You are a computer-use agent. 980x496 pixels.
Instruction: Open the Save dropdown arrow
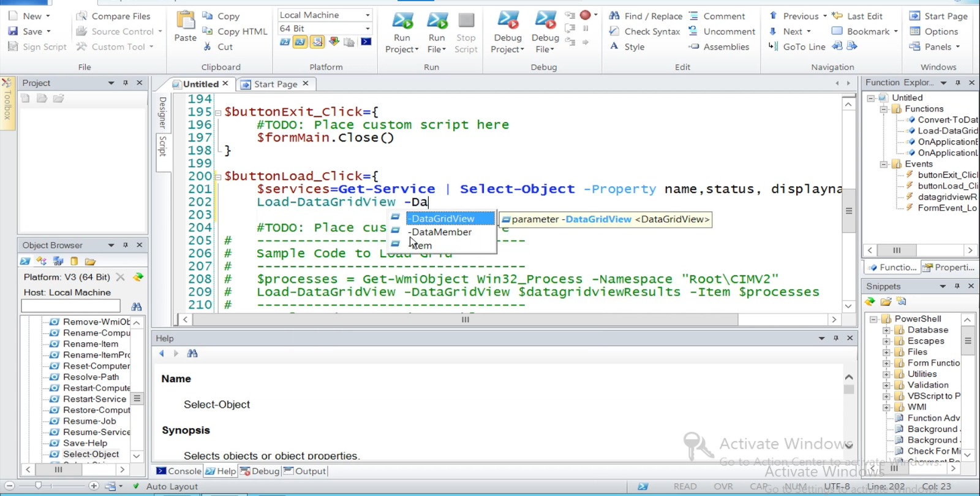point(48,31)
